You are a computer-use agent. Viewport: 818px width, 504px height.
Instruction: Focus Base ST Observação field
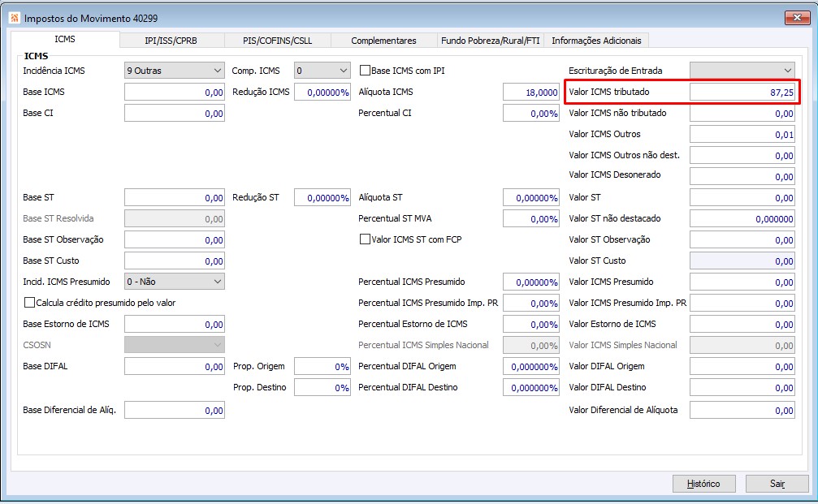pos(175,239)
